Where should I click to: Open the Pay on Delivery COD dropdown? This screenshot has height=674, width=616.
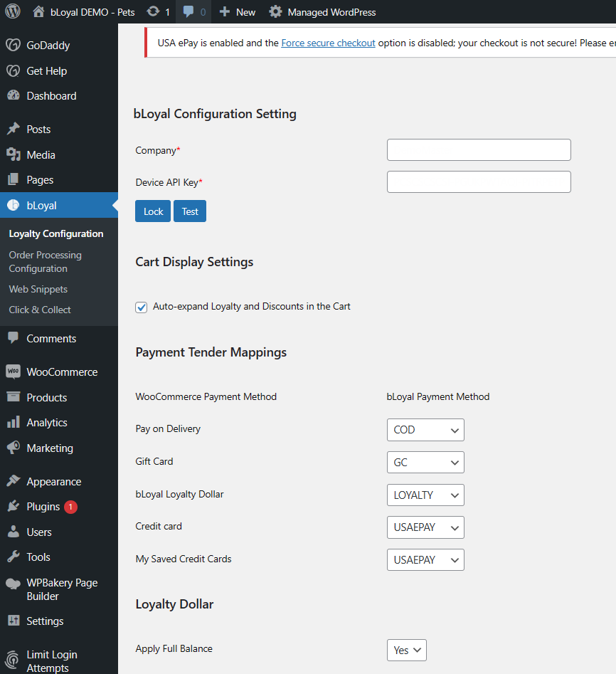pyautogui.click(x=425, y=430)
